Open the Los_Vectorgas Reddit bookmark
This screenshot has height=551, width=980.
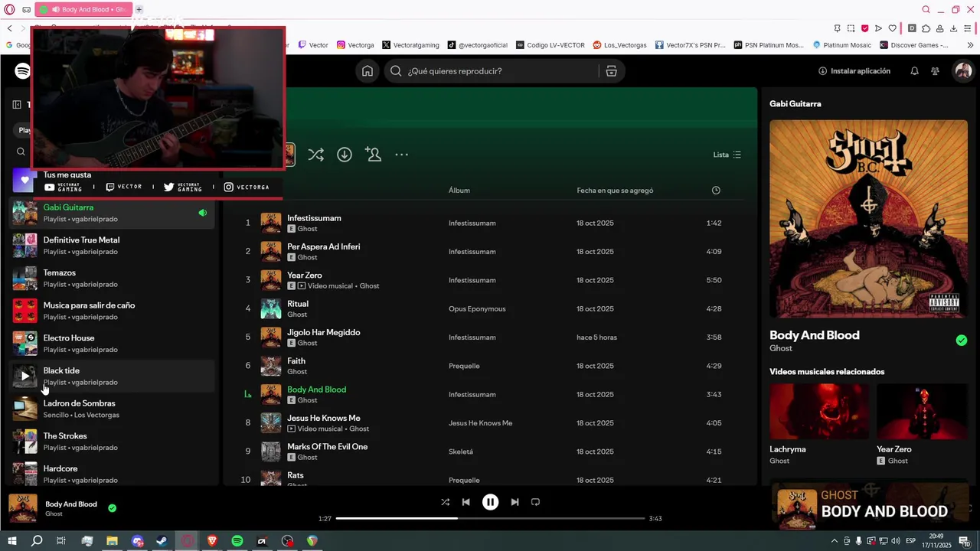(620, 45)
